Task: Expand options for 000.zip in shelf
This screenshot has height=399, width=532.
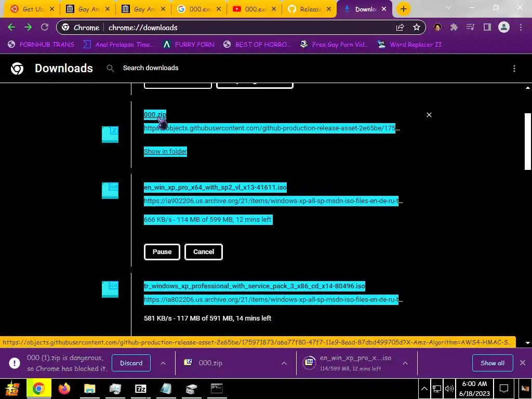Action: [284, 363]
